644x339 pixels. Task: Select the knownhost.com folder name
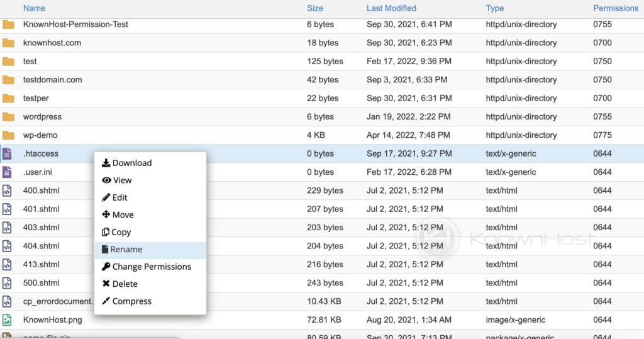[52, 43]
